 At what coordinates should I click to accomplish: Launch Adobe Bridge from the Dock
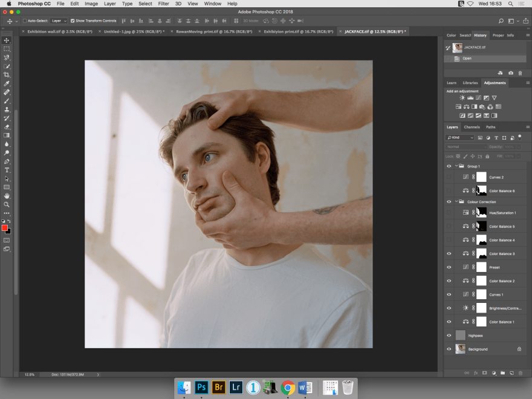[219, 388]
